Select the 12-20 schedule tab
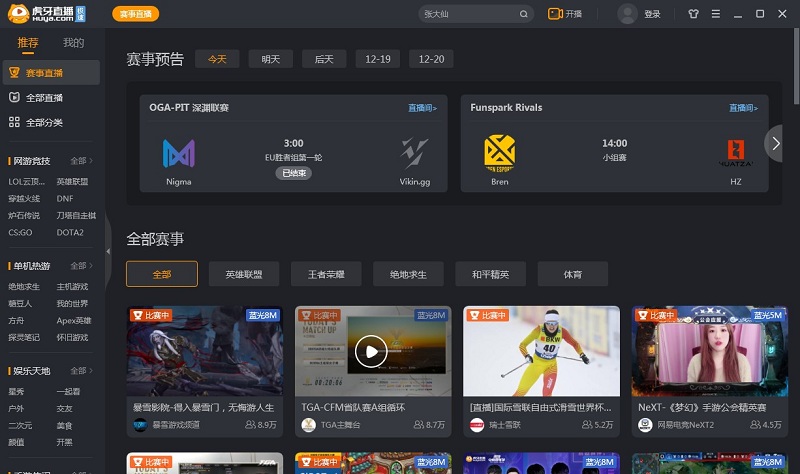The width and height of the screenshot is (800, 474). click(431, 59)
